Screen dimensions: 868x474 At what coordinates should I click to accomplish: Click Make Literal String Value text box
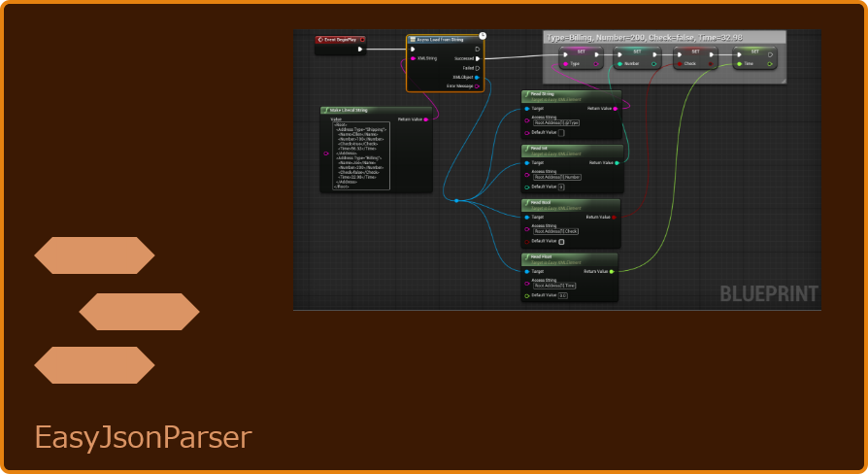pyautogui.click(x=361, y=156)
